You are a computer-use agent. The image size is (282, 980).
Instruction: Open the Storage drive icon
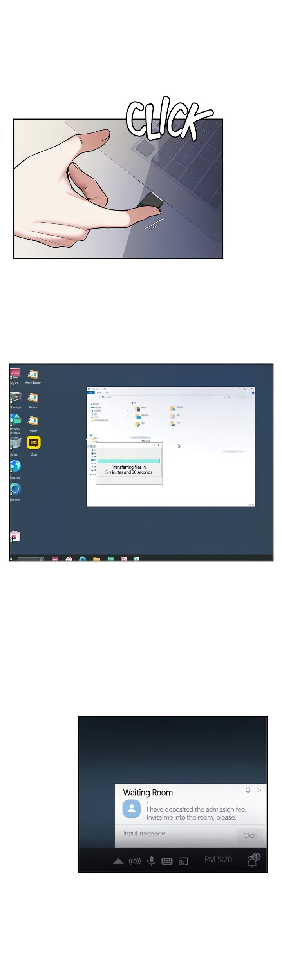(16, 397)
